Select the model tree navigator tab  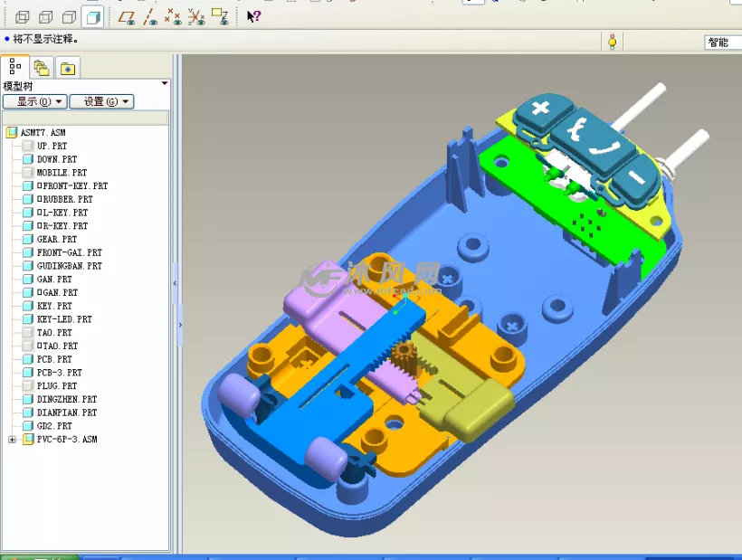pyautogui.click(x=15, y=67)
